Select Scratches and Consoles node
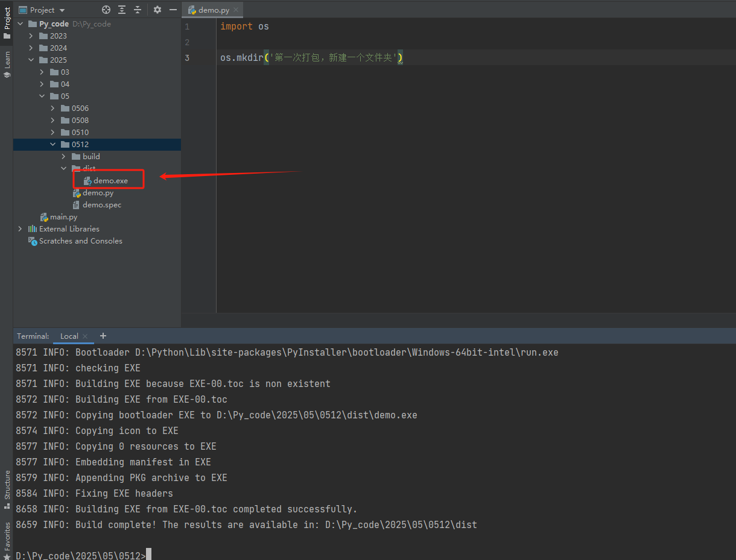 point(81,241)
